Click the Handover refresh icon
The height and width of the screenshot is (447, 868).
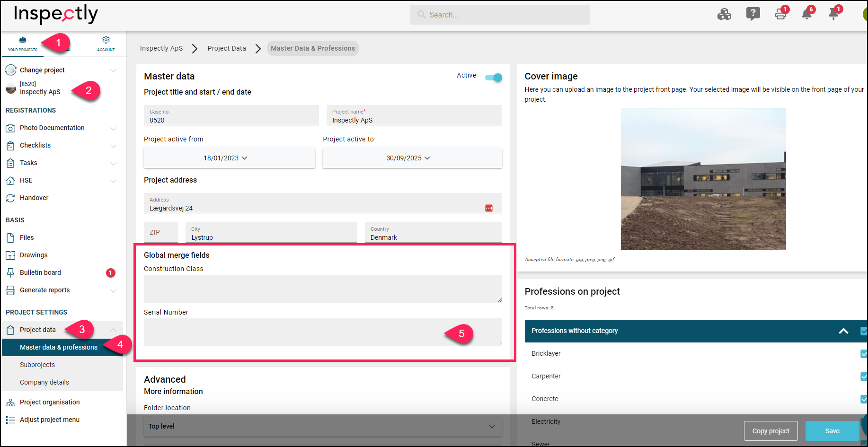coord(10,198)
